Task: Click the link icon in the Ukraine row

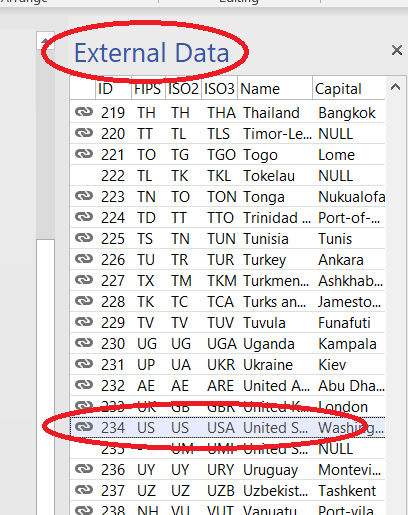Action: (84, 364)
